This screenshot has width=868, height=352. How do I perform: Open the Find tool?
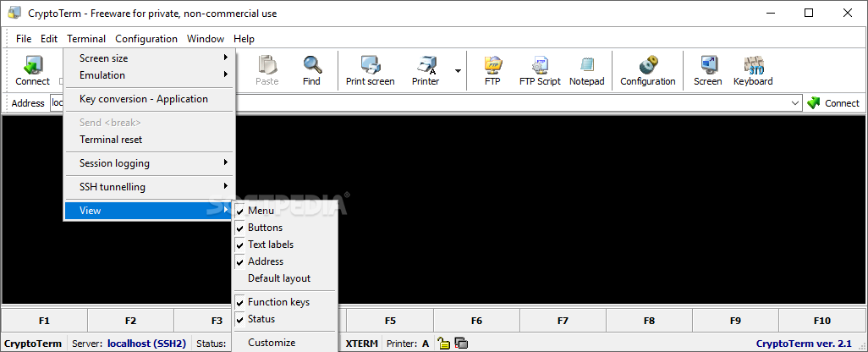tap(311, 70)
